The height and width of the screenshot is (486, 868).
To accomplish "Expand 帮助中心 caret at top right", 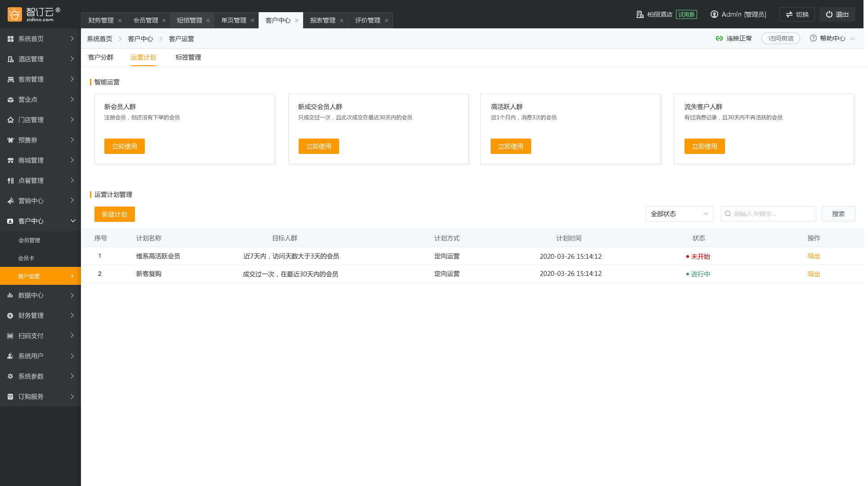I will [852, 39].
